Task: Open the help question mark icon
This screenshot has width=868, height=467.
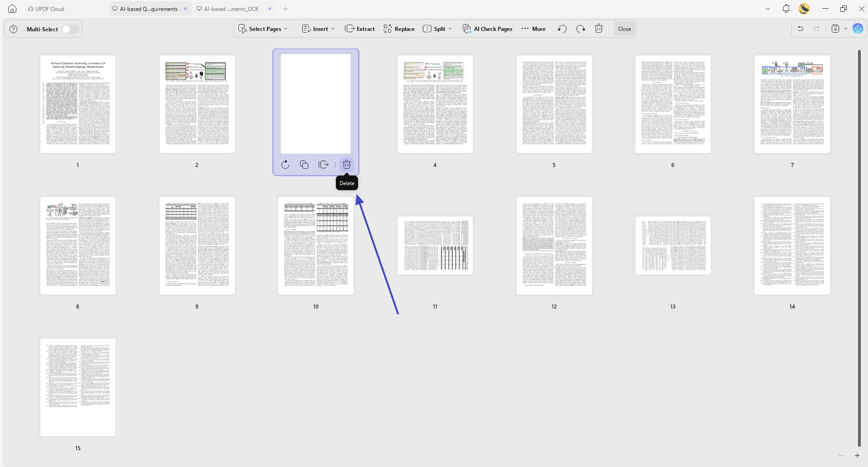Action: (13, 29)
